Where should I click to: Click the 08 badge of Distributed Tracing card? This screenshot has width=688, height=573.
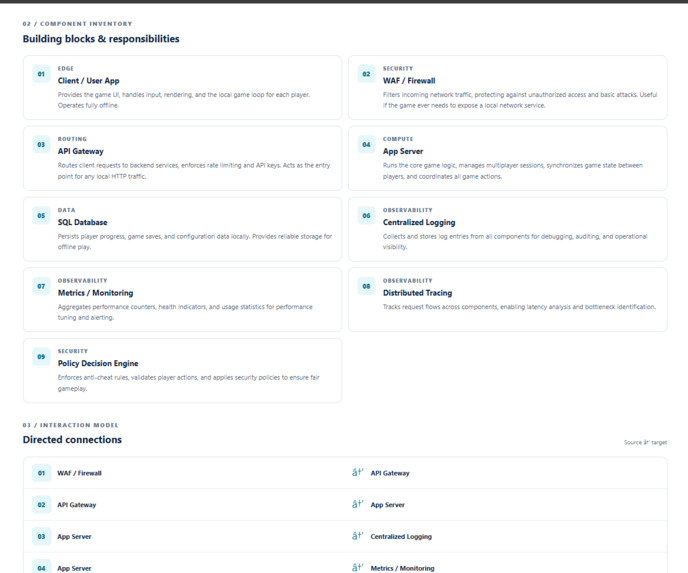(x=366, y=286)
